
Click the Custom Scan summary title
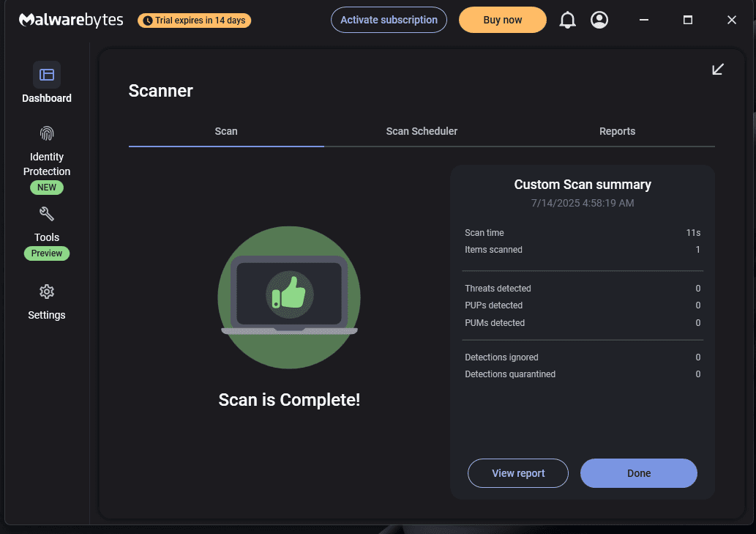click(583, 185)
